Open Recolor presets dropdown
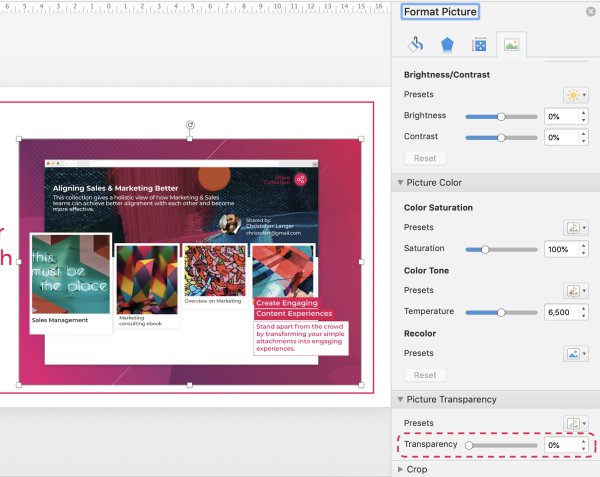600x477 pixels. click(x=576, y=354)
